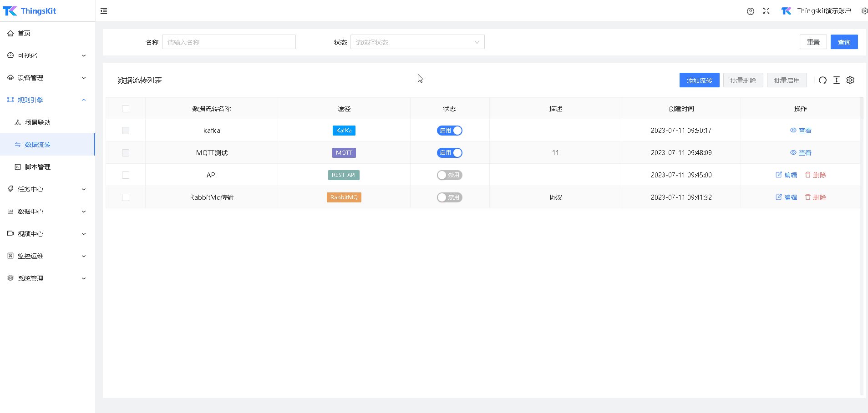The height and width of the screenshot is (413, 868).
Task: Disable the kafka status switch
Action: (449, 131)
